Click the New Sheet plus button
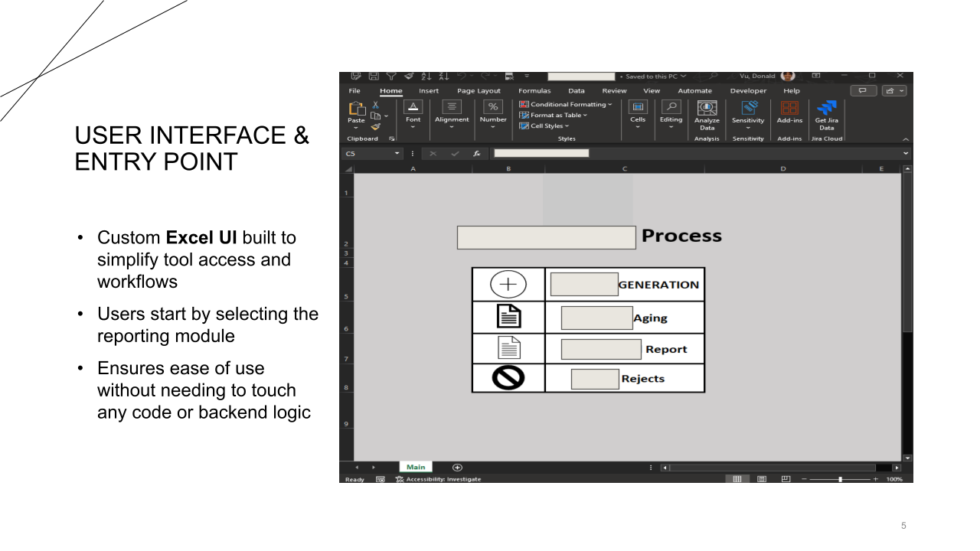The width and height of the screenshot is (980, 551). pos(456,466)
